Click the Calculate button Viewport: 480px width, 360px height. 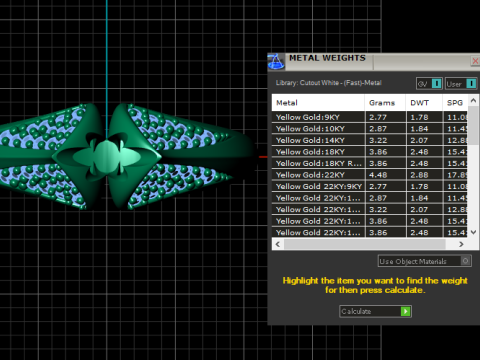375,311
